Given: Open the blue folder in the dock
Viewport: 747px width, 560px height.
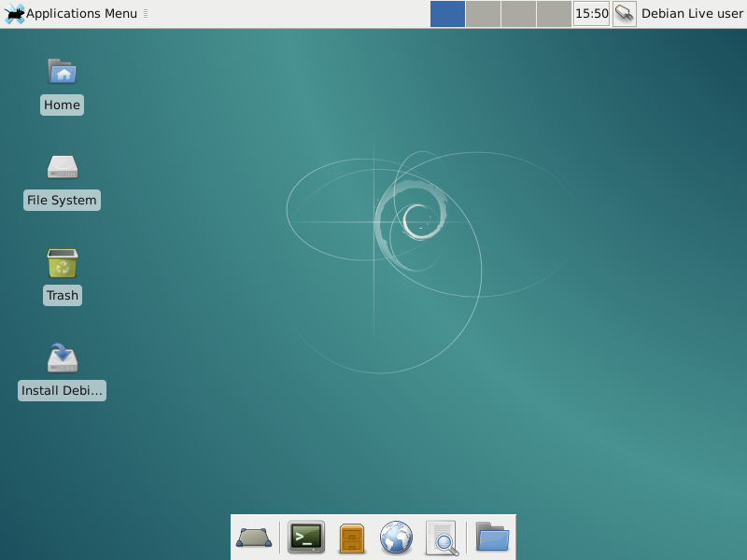Looking at the screenshot, I should tap(492, 538).
